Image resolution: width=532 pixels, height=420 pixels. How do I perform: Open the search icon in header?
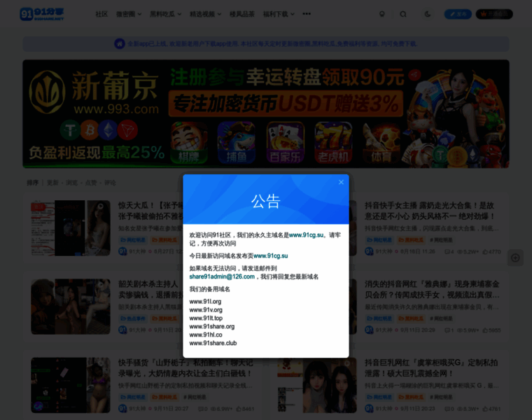tap(403, 14)
